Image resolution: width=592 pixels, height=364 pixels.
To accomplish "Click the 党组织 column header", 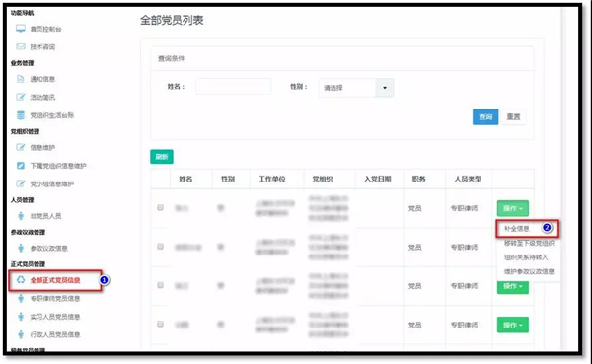I will point(323,179).
